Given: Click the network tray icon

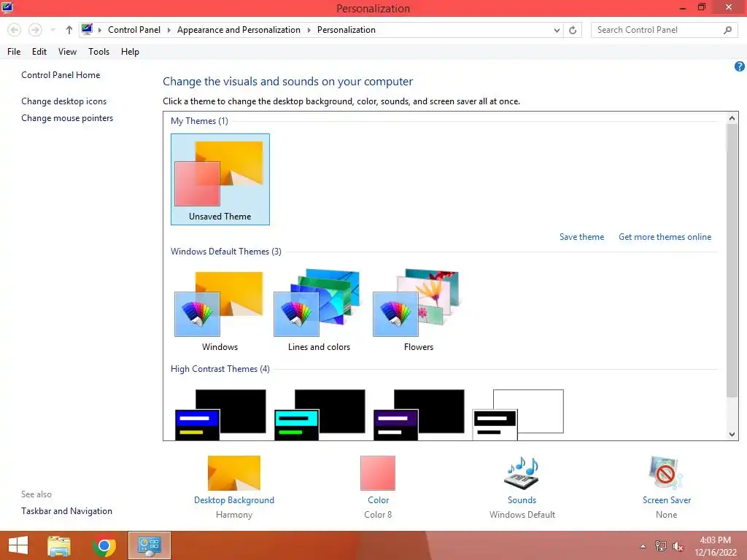Looking at the screenshot, I should click(x=661, y=546).
